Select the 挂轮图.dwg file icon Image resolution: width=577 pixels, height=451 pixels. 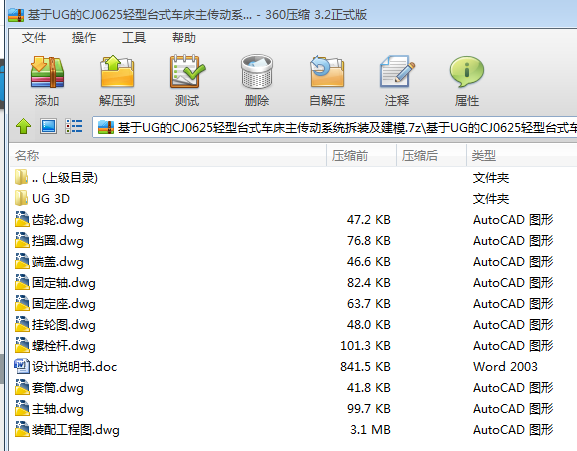coord(22,324)
